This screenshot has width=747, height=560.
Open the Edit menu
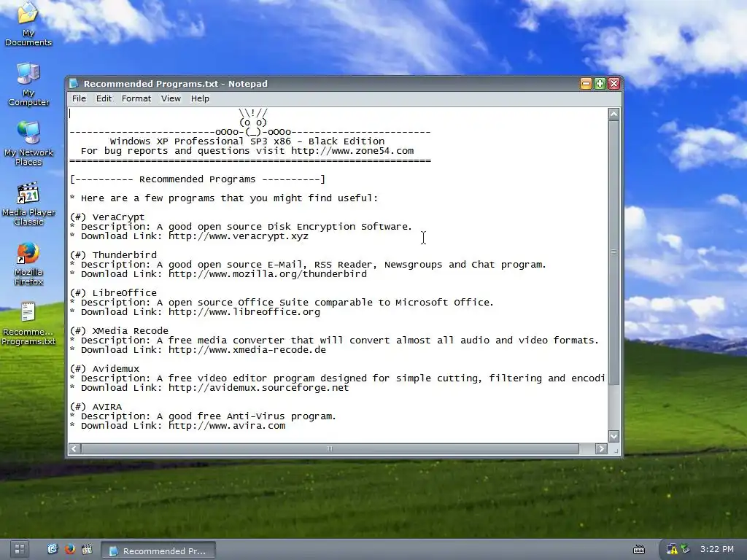104,98
